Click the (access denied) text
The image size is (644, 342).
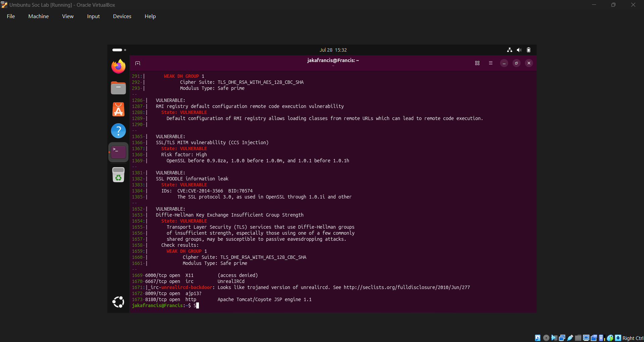(x=238, y=275)
